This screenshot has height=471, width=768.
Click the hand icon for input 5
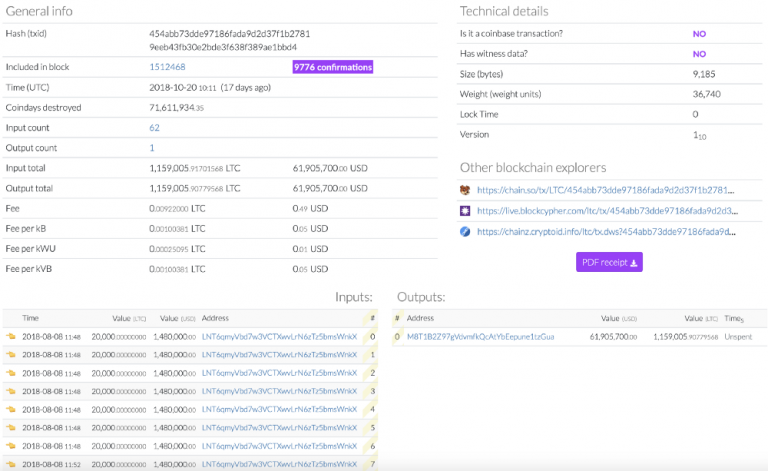tap(11, 427)
